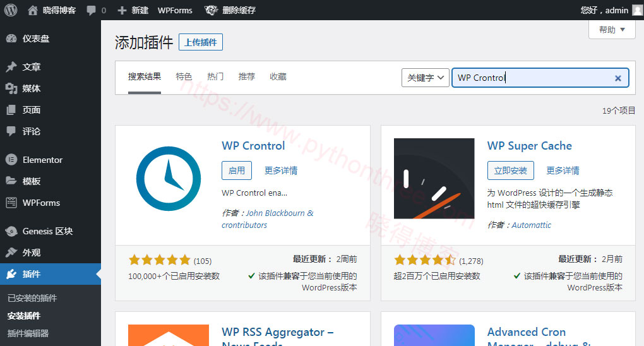Open the WP Super Cache title link
The width and height of the screenshot is (644, 346).
click(x=530, y=146)
